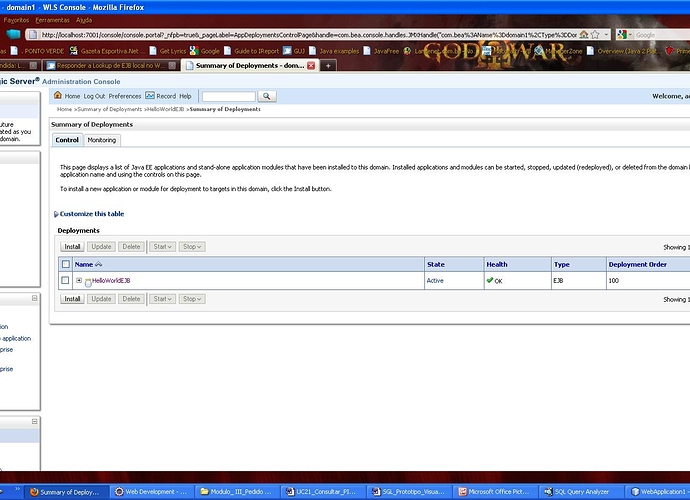Image resolution: width=690 pixels, height=500 pixels.
Task: Open SQL_Prototipo_Visua taskbar item
Action: click(x=408, y=492)
